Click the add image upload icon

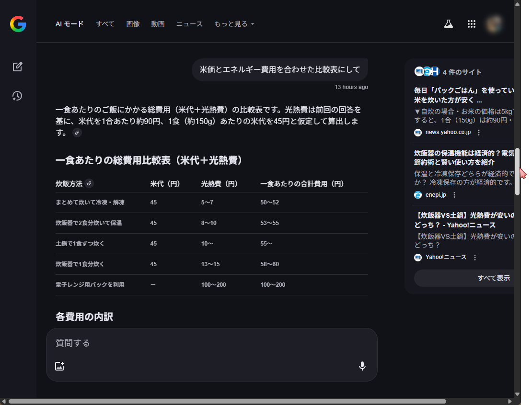tap(59, 366)
